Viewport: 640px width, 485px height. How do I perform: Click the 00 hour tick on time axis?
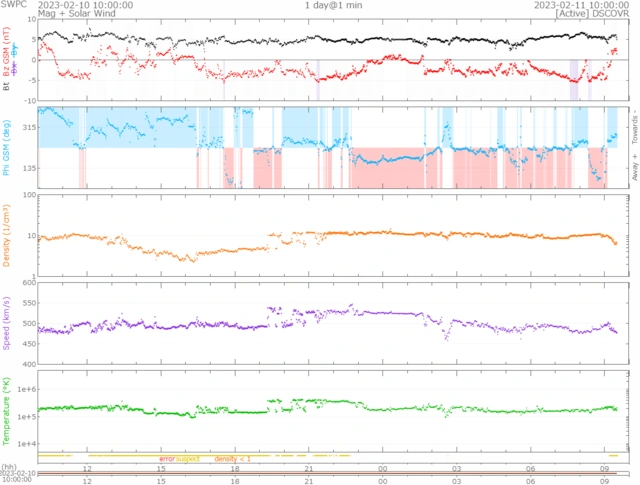click(x=383, y=467)
